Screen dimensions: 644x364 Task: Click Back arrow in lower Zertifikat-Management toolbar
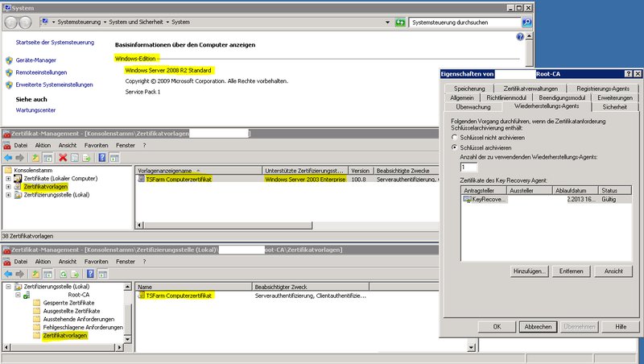(8, 274)
